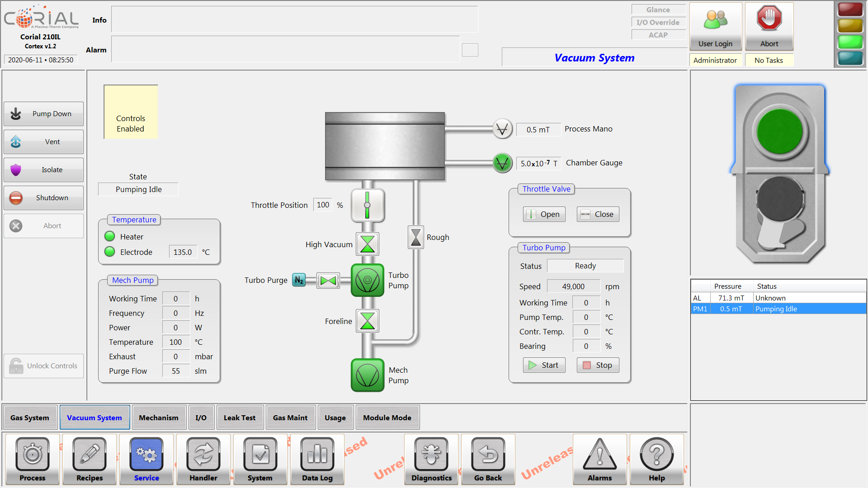Click the Throttle Position value field
The image size is (868, 488).
coord(323,205)
